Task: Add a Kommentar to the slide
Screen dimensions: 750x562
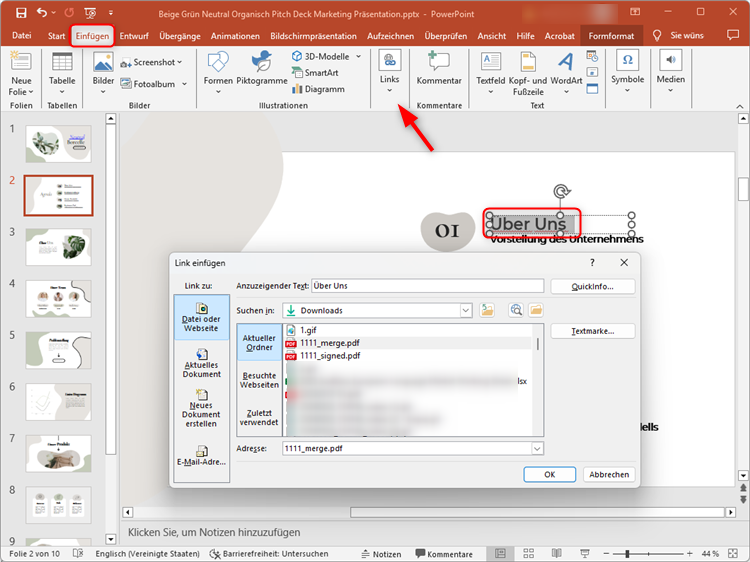Action: 439,69
